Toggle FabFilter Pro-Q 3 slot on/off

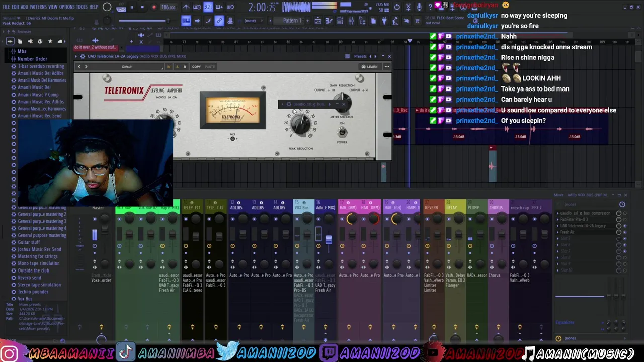coord(625,220)
